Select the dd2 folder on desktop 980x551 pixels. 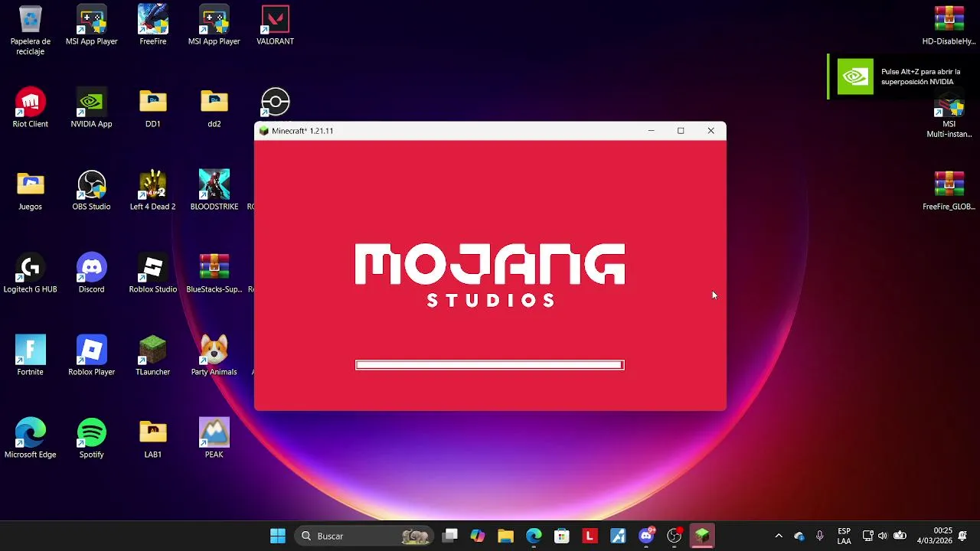pos(214,108)
